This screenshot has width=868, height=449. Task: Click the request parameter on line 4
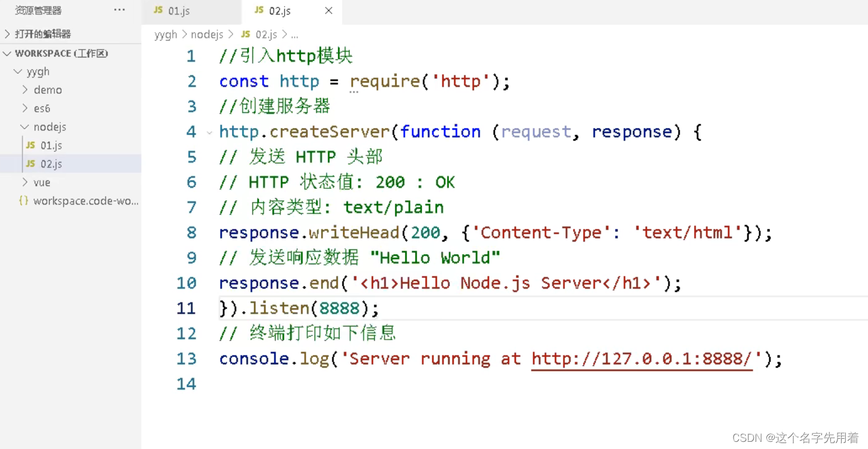point(536,132)
